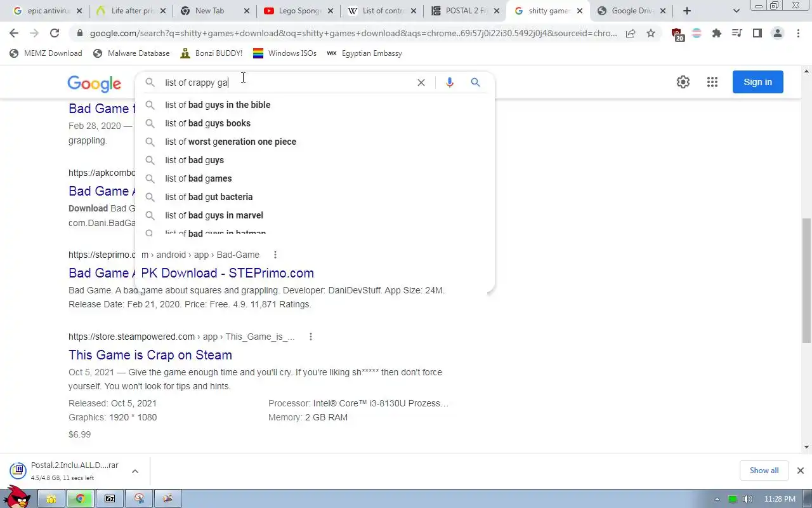This screenshot has height=508, width=812.
Task: Clear the search box with the X
Action: tap(421, 83)
